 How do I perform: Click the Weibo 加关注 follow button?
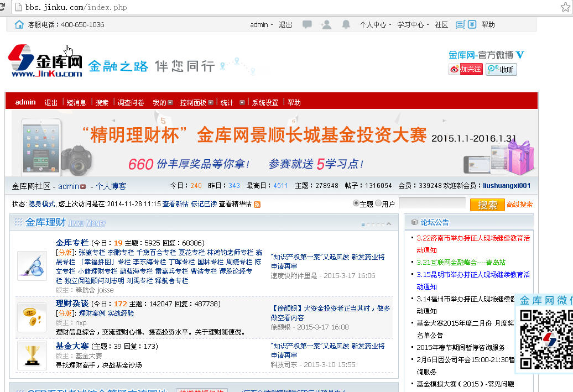[x=466, y=69]
